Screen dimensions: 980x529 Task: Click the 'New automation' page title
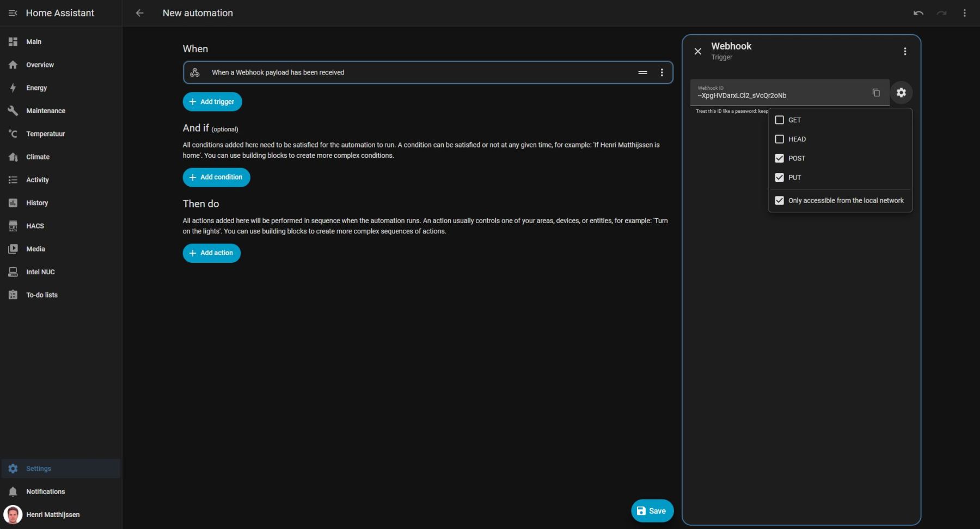tap(198, 13)
